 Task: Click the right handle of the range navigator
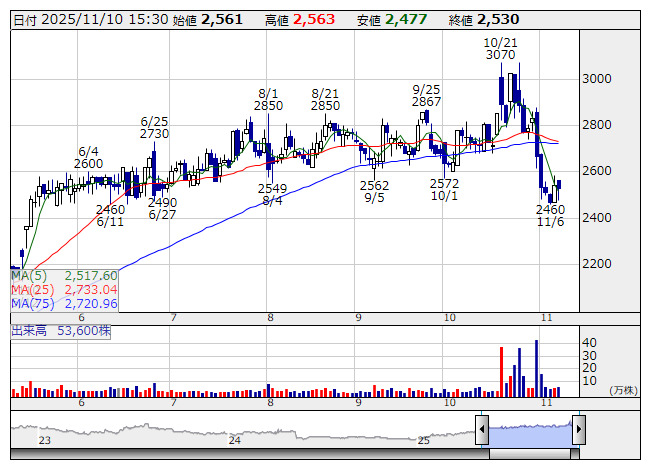579,429
